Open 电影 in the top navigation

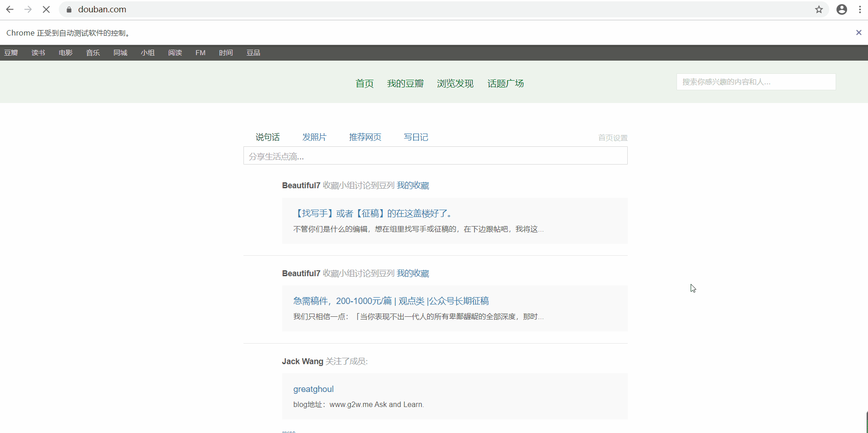(x=66, y=53)
